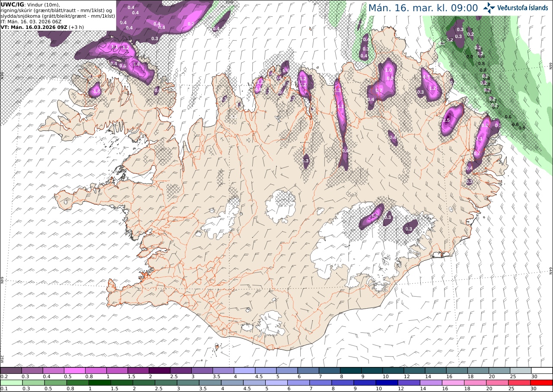This screenshot has height=392, width=553.
Task: Click the Veðurstofa Íslands name text
Action: tap(523, 7)
